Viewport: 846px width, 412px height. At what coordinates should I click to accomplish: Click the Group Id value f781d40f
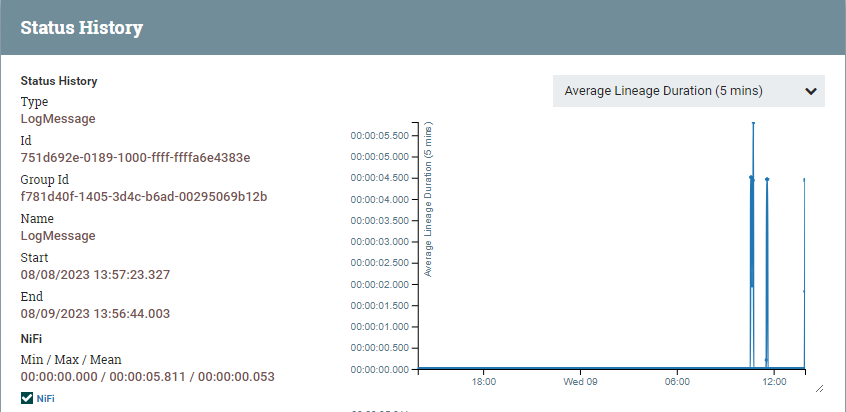click(x=143, y=196)
